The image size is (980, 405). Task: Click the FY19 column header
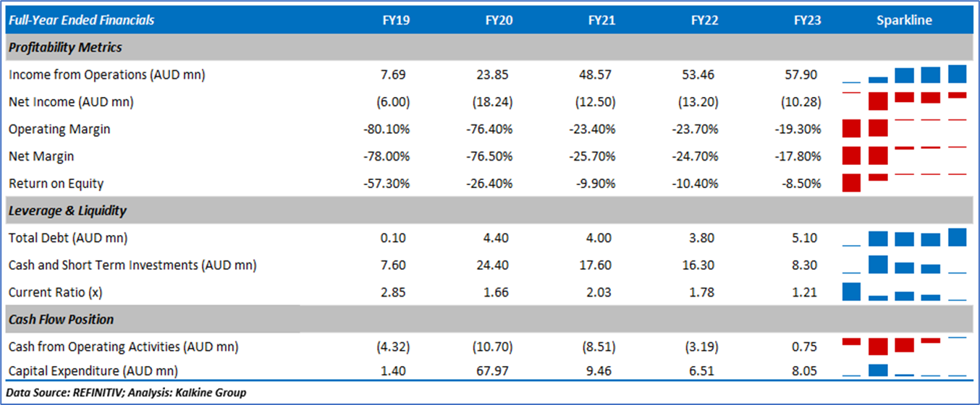396,20
